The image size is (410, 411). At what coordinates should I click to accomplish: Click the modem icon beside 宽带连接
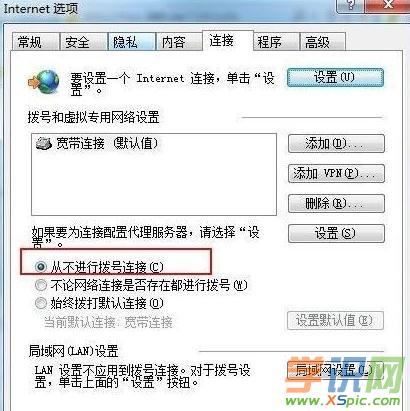pos(44,144)
